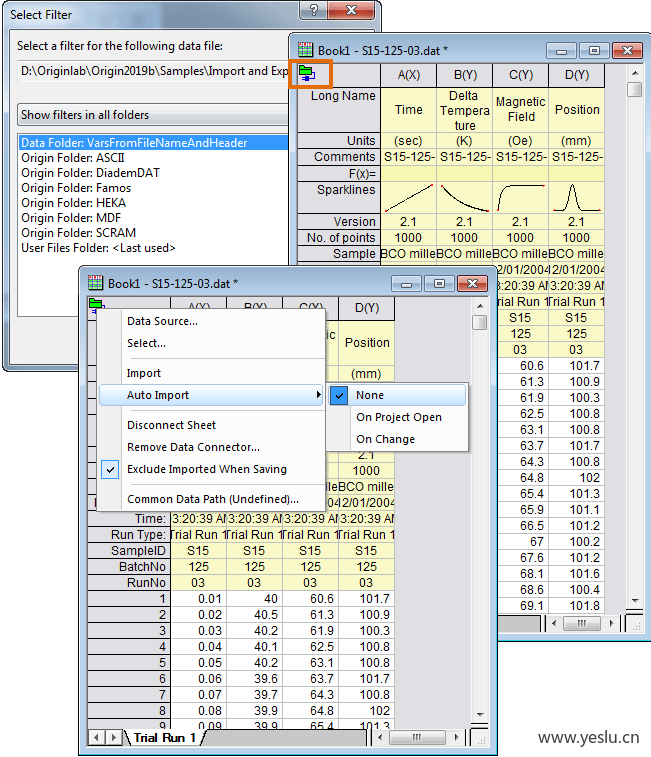
Task: Click the RunNo row label in front Book1
Action: click(x=128, y=582)
